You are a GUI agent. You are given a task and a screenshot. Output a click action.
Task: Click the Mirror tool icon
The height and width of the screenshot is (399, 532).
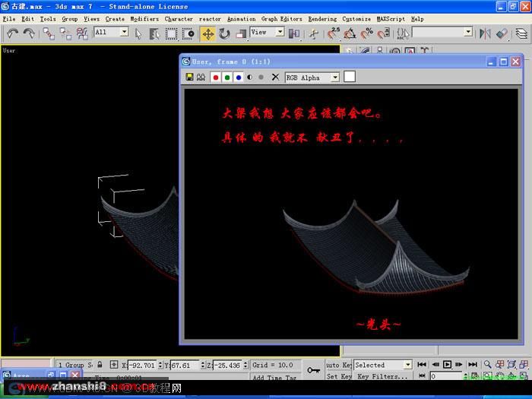tap(485, 33)
